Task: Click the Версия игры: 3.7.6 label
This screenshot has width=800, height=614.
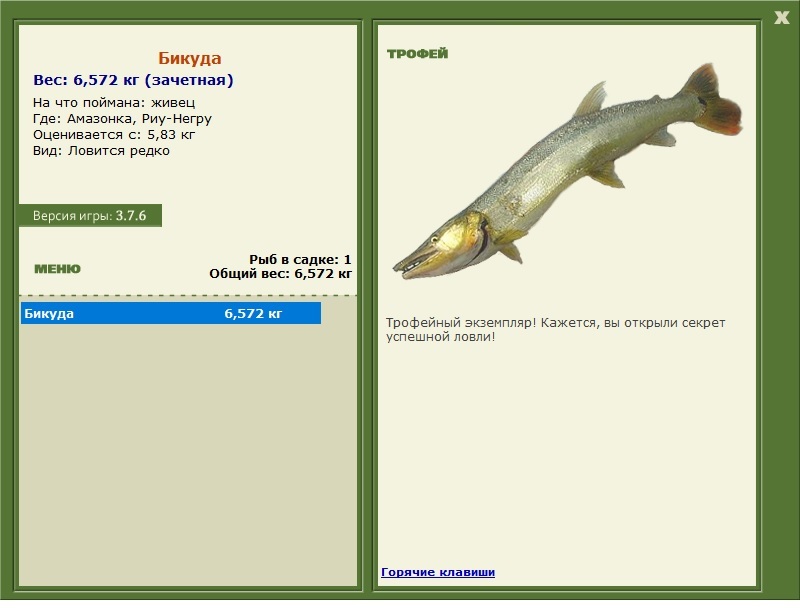Action: coord(90,215)
